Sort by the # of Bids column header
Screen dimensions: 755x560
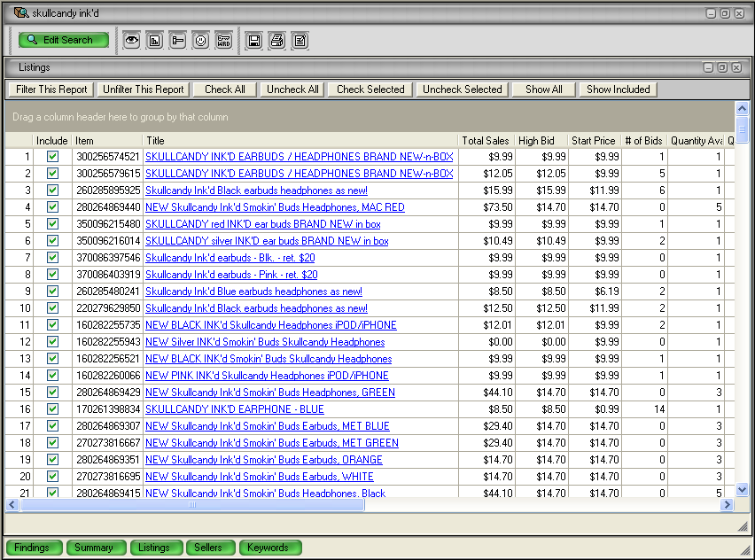[x=643, y=141]
